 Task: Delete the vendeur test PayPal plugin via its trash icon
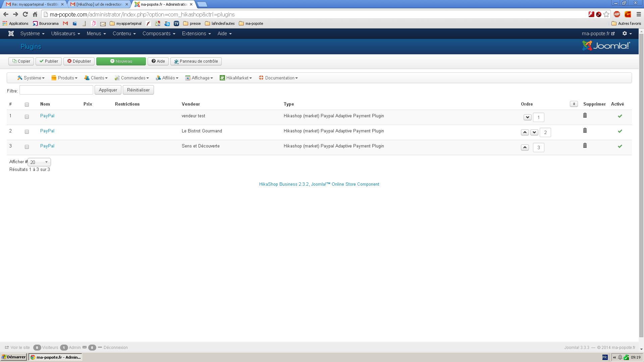pos(585,116)
